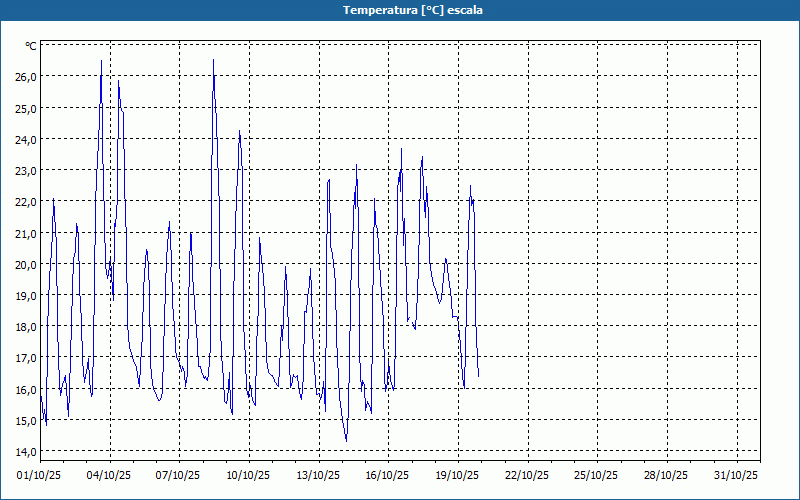
Task: Click the 20,0 Y-axis tick label
Action: pos(25,264)
